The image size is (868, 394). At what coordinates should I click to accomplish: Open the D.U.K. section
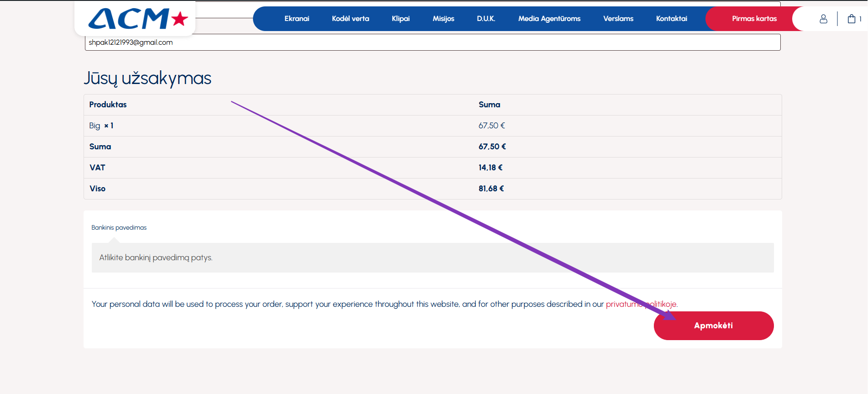tap(486, 19)
